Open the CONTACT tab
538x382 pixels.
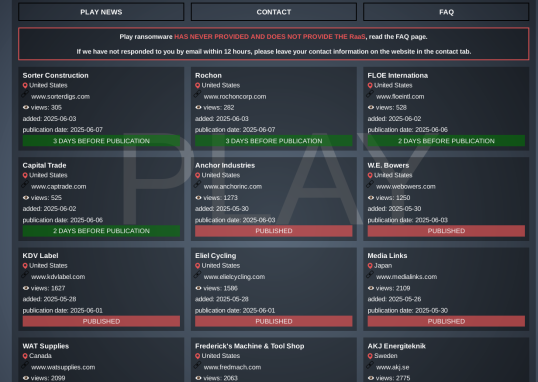pos(274,12)
